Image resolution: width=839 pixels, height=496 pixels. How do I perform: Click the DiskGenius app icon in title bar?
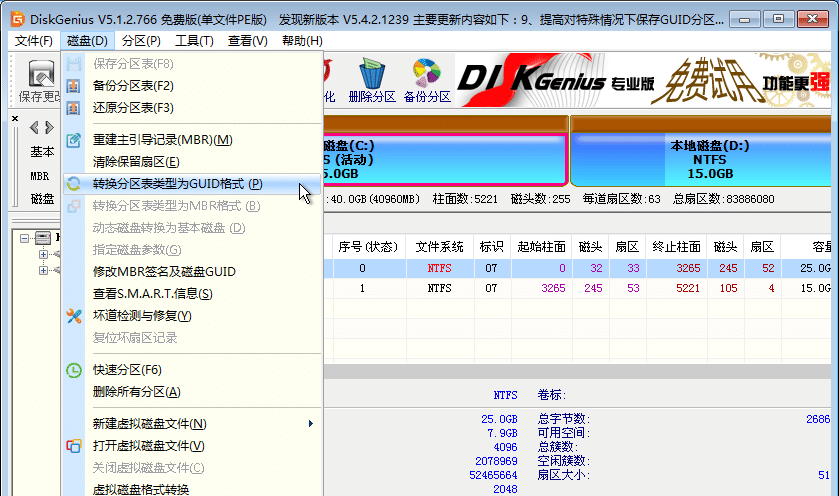18,19
